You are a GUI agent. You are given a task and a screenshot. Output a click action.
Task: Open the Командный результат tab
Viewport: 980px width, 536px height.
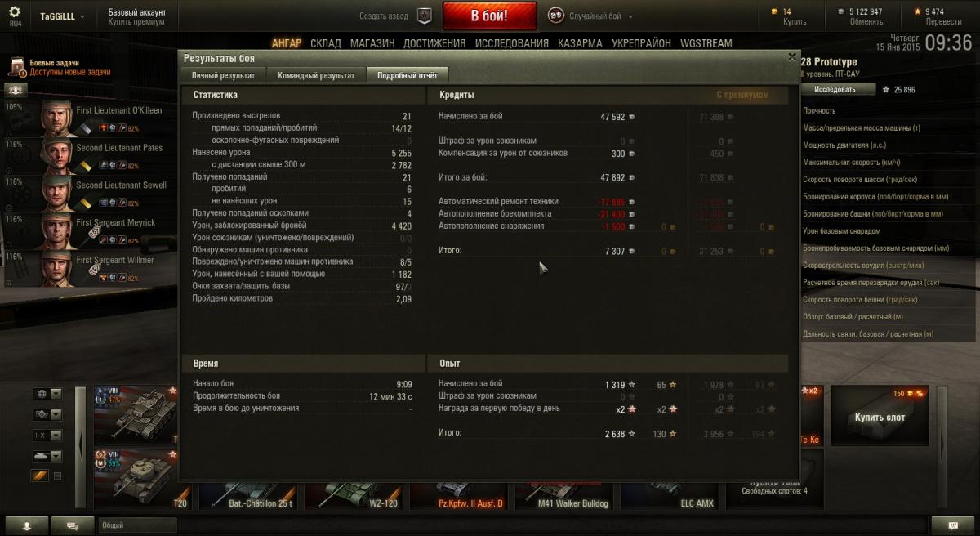316,76
